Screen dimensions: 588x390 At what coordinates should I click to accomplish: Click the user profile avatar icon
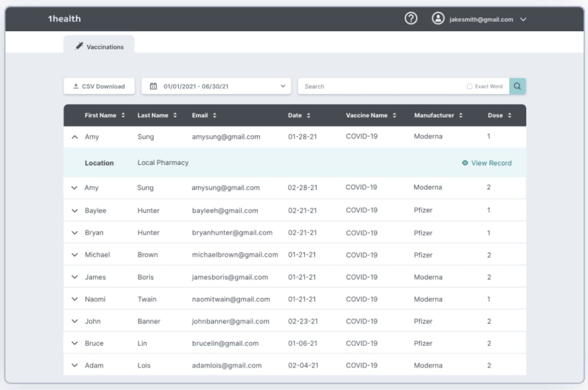(x=438, y=18)
